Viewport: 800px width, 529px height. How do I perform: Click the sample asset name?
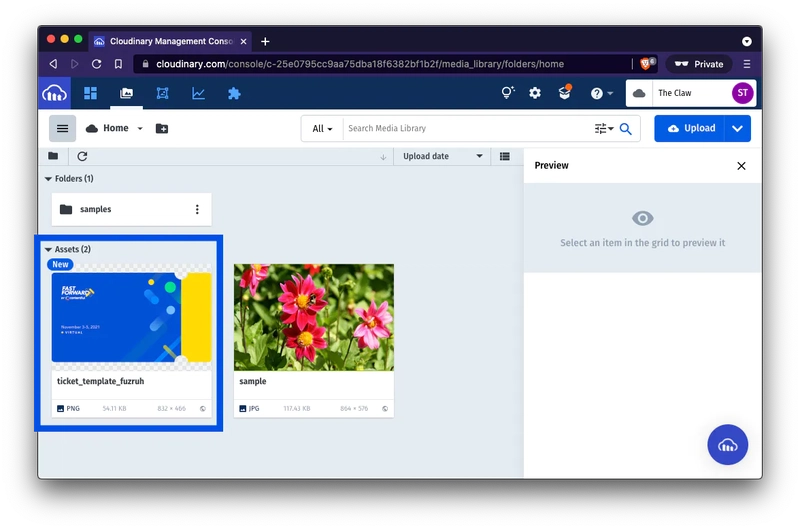253,381
